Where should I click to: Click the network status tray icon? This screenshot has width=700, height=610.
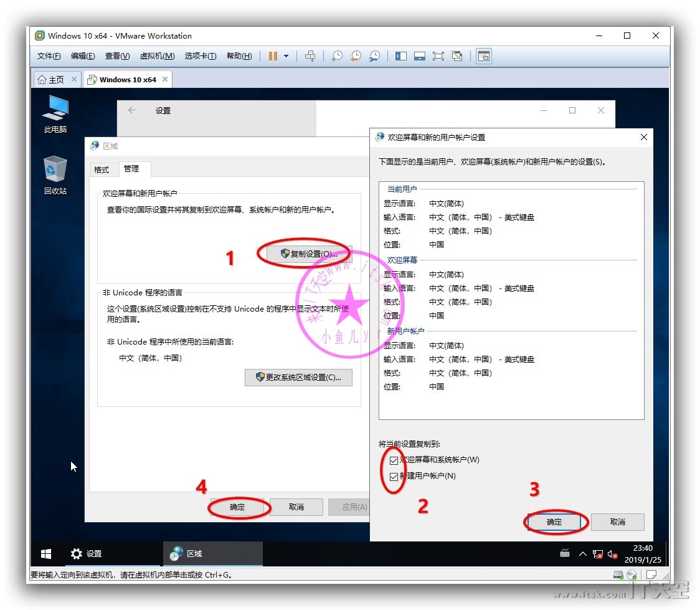[x=597, y=554]
